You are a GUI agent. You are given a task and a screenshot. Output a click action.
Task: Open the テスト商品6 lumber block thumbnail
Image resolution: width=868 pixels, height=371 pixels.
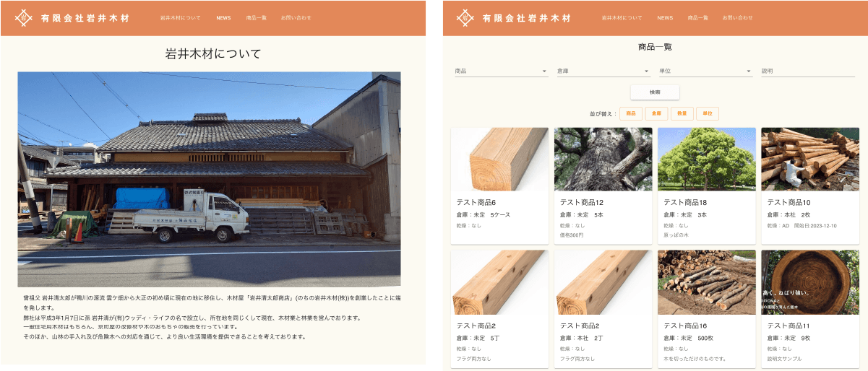[x=499, y=160]
